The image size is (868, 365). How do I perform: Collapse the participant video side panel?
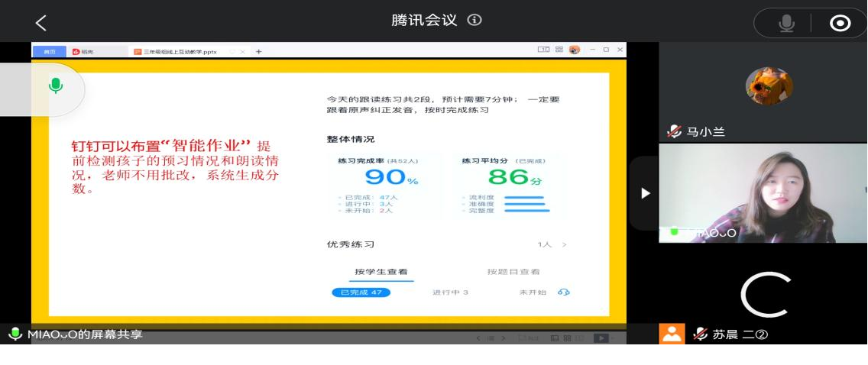645,193
